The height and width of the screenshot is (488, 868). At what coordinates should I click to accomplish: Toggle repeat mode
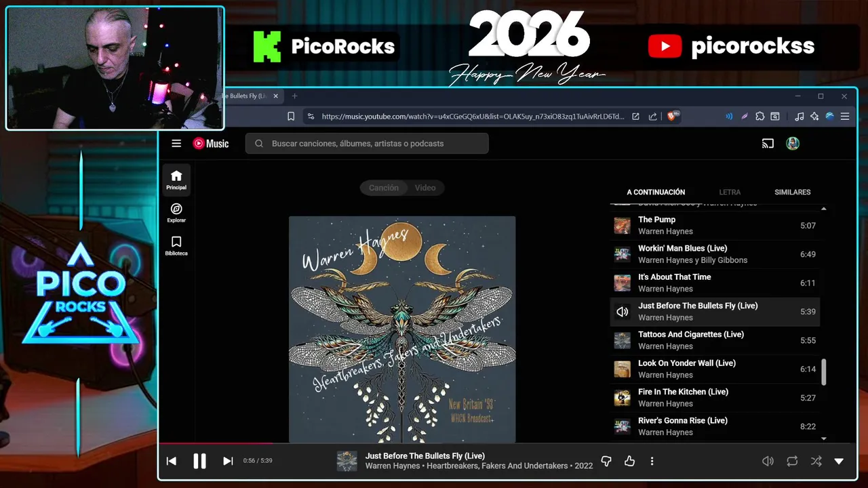pyautogui.click(x=792, y=461)
